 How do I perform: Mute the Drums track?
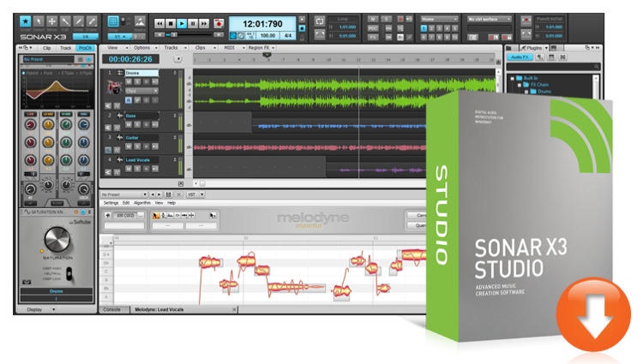(x=127, y=81)
